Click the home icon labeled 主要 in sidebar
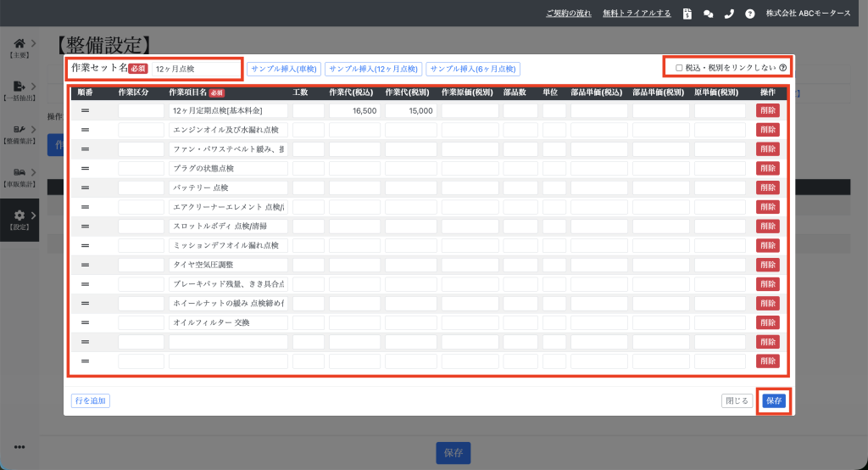The height and width of the screenshot is (470, 868). (x=19, y=43)
